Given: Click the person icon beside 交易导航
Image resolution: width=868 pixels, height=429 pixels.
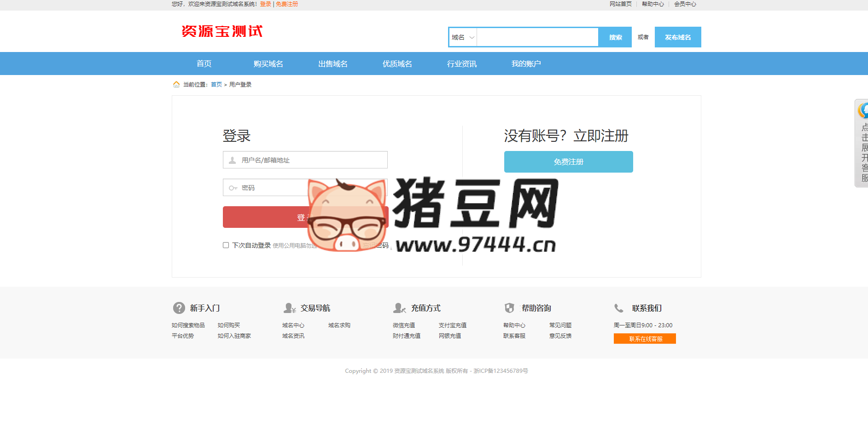Looking at the screenshot, I should 289,308.
